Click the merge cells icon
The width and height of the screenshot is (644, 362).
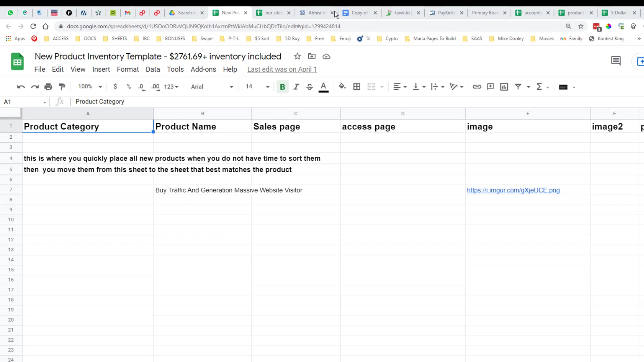371,87
